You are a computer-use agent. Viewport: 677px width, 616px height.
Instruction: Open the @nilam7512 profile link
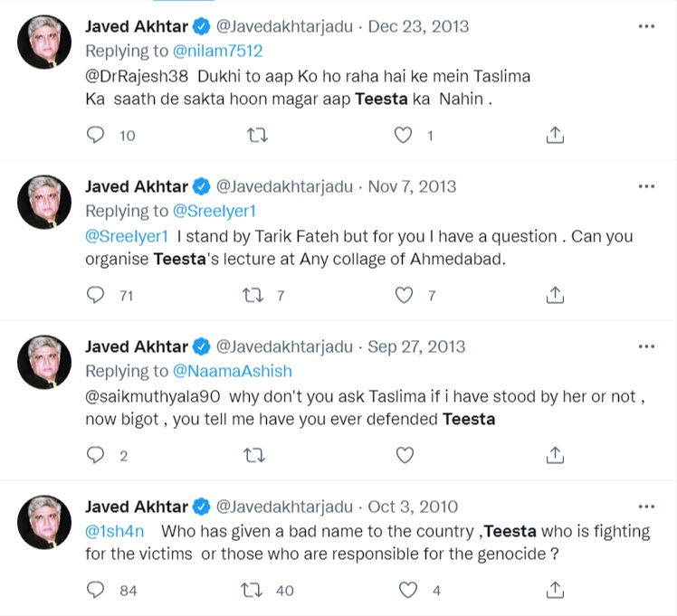[218, 51]
